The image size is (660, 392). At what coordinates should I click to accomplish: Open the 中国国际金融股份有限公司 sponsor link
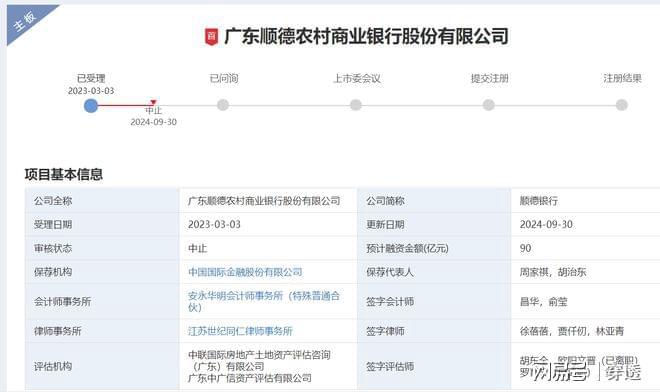click(x=245, y=272)
